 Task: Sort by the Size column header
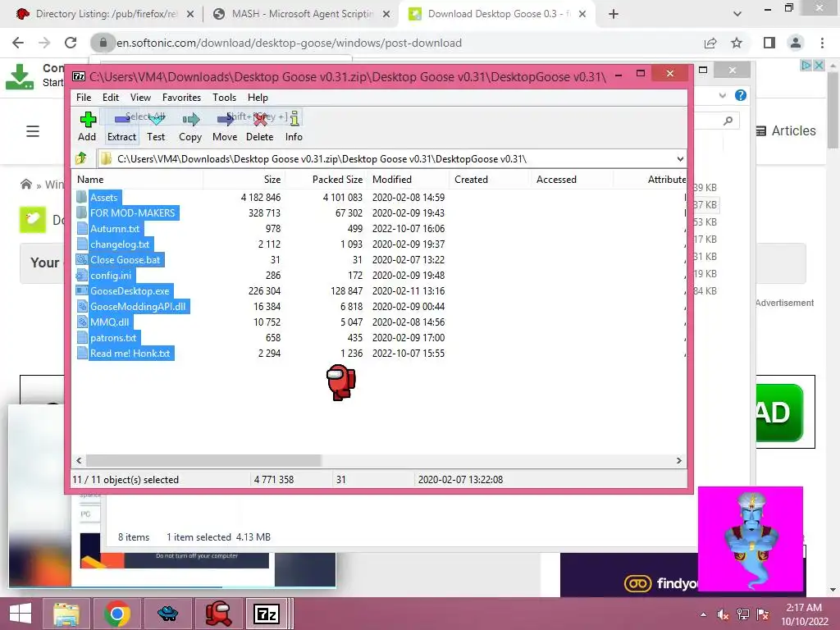click(x=244, y=180)
